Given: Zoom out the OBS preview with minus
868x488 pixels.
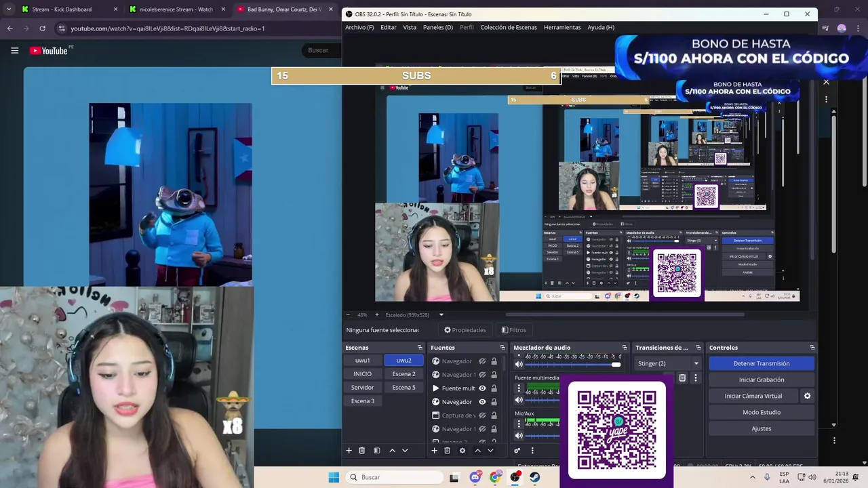Looking at the screenshot, I should (x=349, y=314).
